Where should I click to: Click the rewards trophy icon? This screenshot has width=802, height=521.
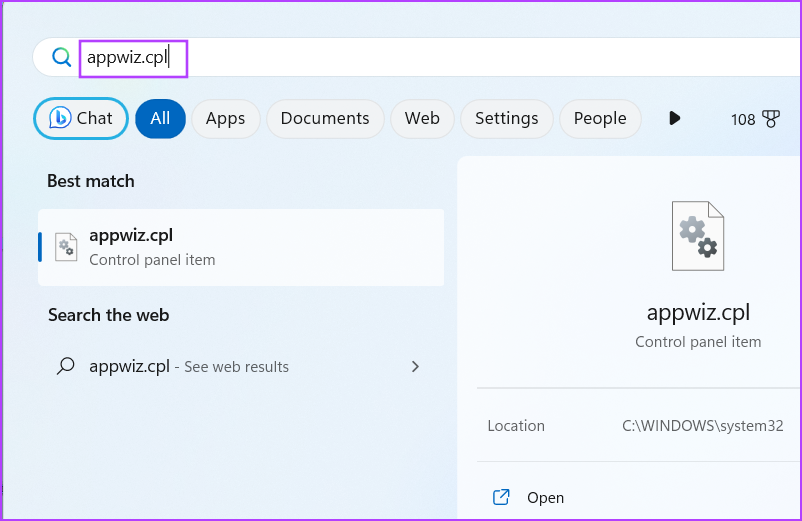[x=771, y=119]
